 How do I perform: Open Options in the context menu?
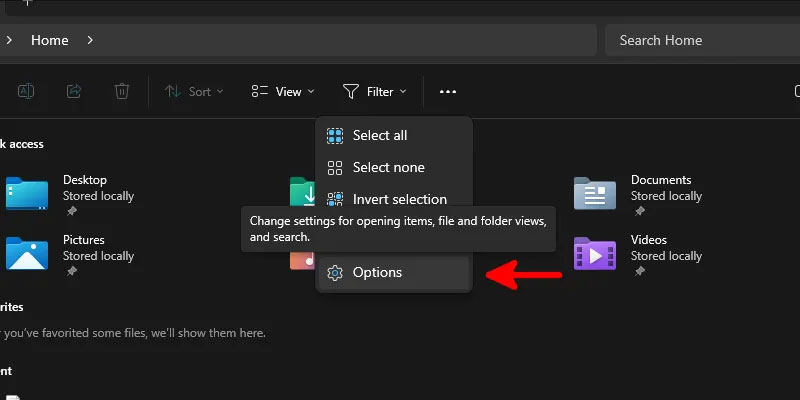tap(393, 272)
